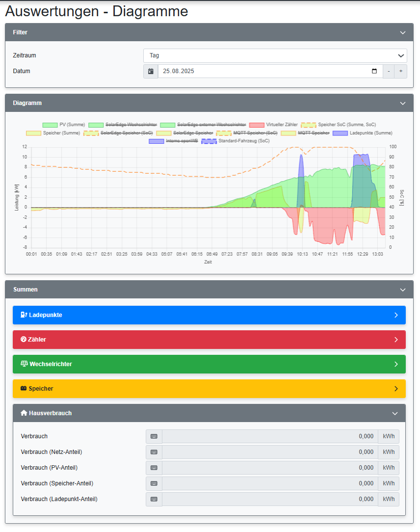Click the keyboard icon beside Verbrauch
Image resolution: width=420 pixels, height=532 pixels.
pyautogui.click(x=154, y=436)
